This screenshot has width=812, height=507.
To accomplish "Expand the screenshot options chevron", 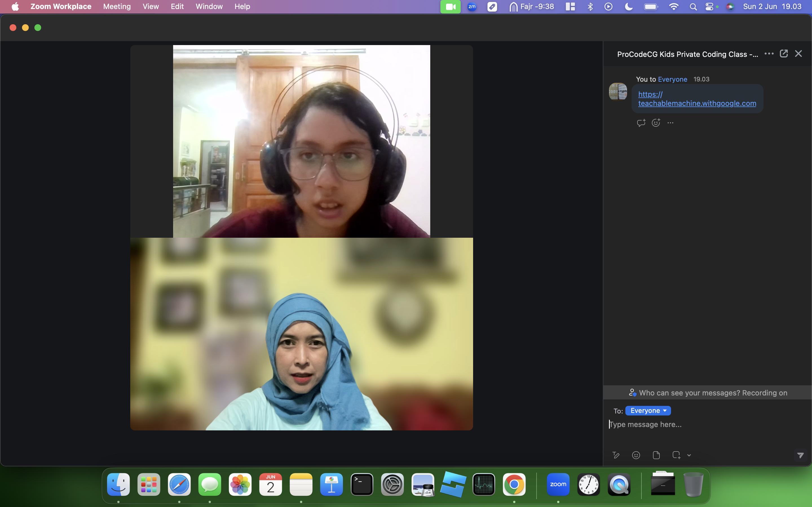I will point(689,455).
